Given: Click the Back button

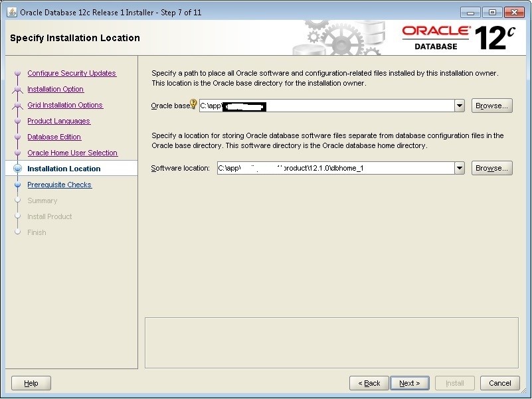Looking at the screenshot, I should coord(369,383).
